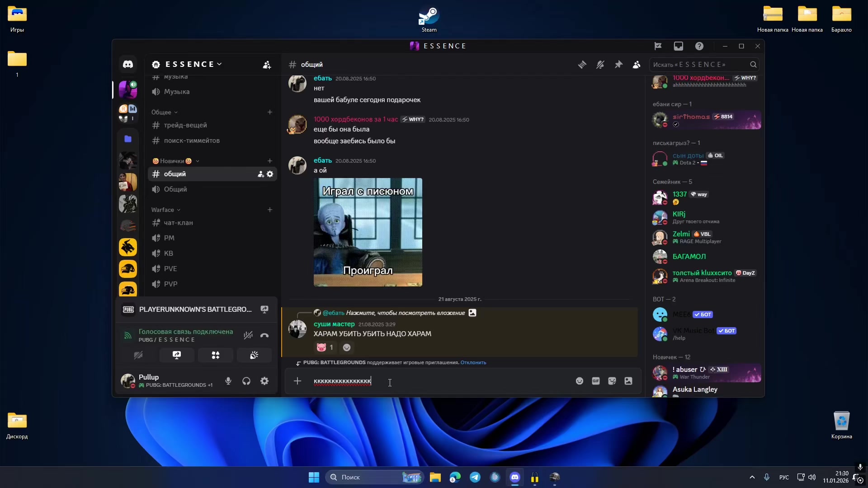Expand the collapsed server folder in sidebar
The height and width of the screenshot is (488, 868).
click(x=128, y=113)
